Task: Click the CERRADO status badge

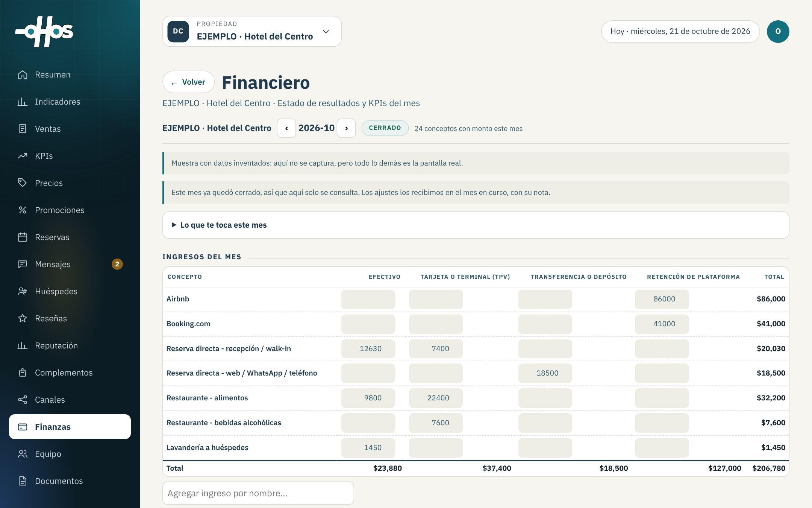Action: (x=385, y=128)
